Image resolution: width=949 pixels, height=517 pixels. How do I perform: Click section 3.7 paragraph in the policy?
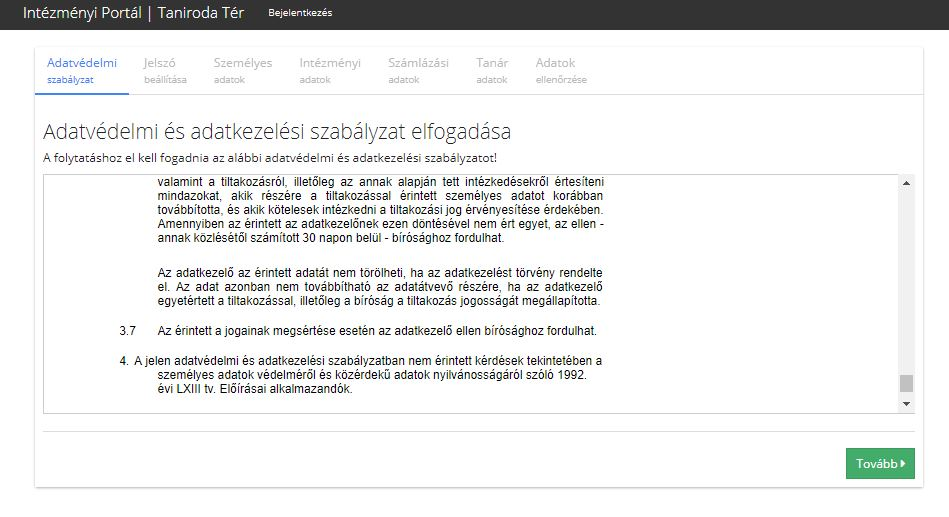pyautogui.click(x=380, y=331)
